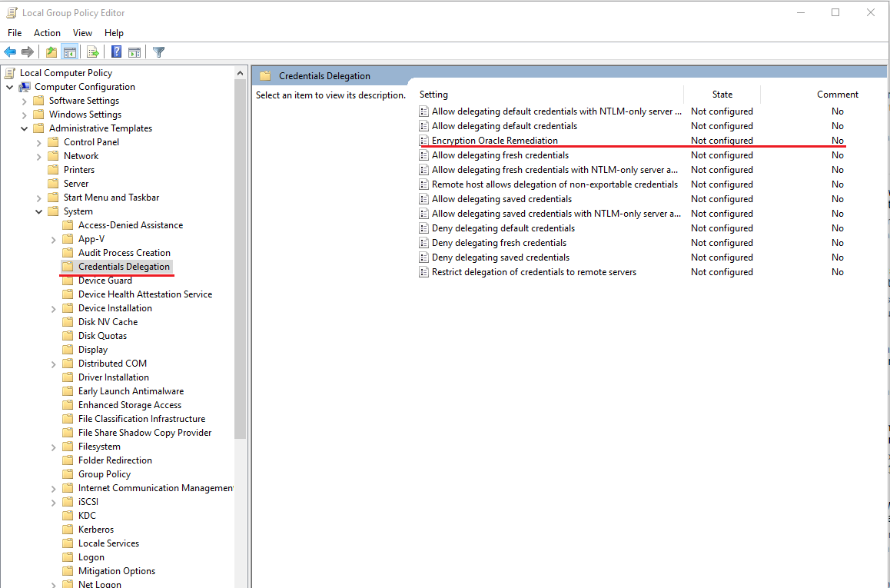
Task: Collapse the System tree node
Action: (x=38, y=211)
